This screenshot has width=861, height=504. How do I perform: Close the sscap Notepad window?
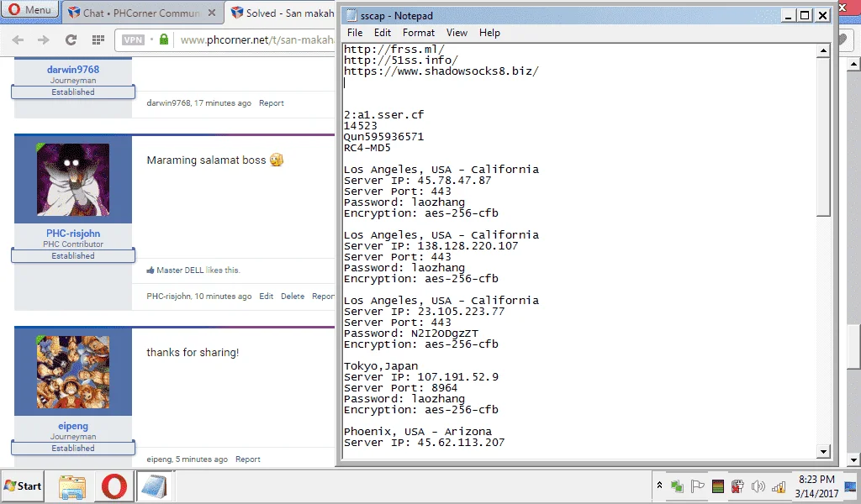[x=822, y=15]
